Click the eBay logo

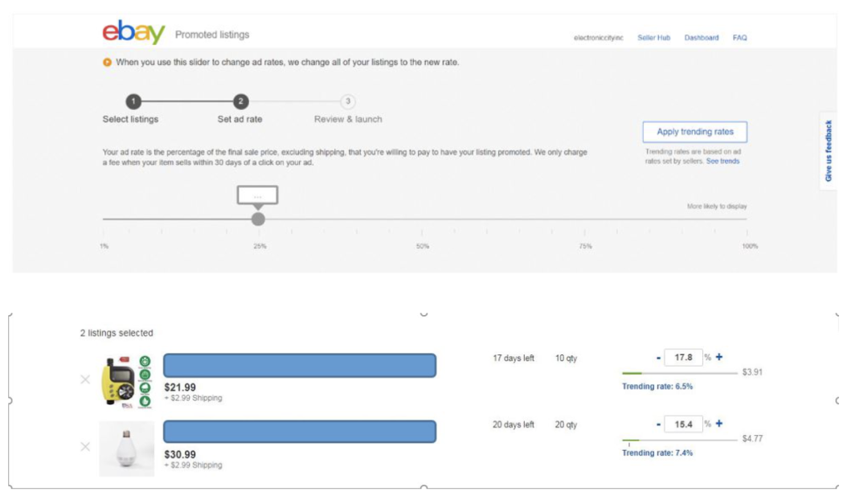(133, 32)
